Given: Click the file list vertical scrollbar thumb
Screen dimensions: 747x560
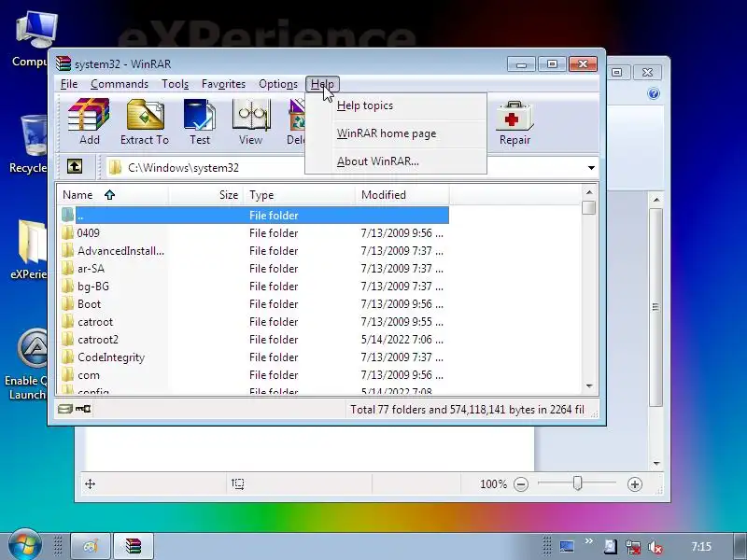Looking at the screenshot, I should (589, 207).
